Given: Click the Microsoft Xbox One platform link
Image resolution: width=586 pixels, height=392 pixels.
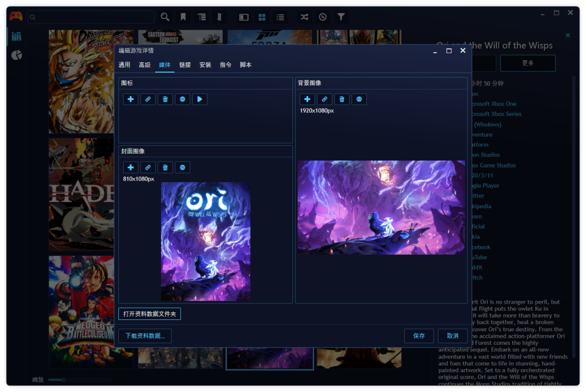Looking at the screenshot, I should click(x=494, y=104).
